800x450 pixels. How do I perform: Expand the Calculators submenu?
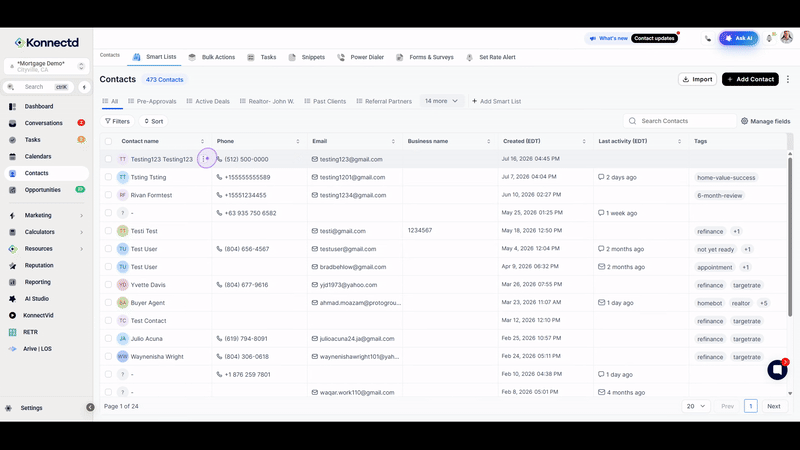click(x=82, y=233)
